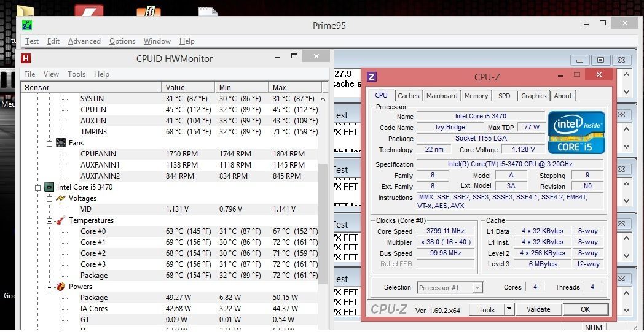Collapse the Temperatures tree node
This screenshot has height=332, width=644.
tap(50, 221)
